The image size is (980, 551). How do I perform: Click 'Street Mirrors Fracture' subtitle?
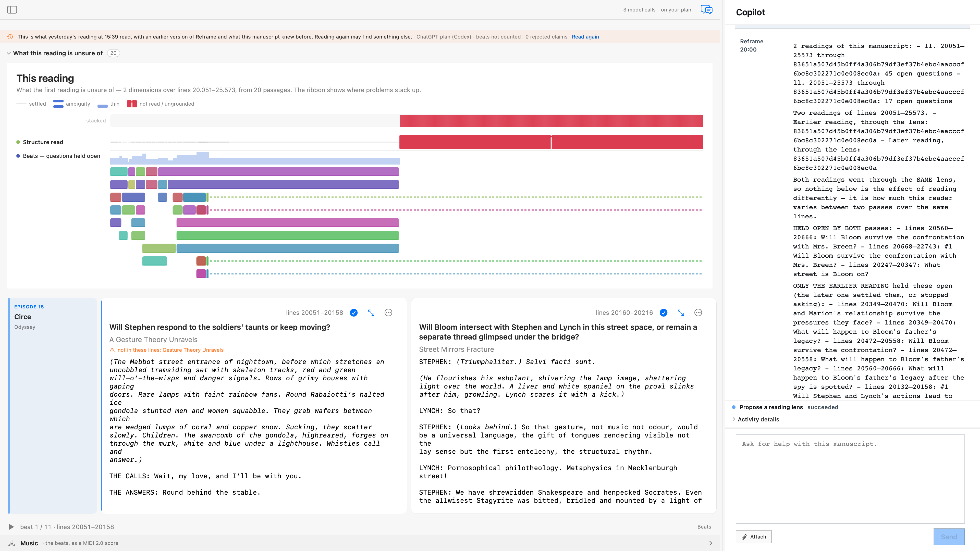(x=456, y=349)
